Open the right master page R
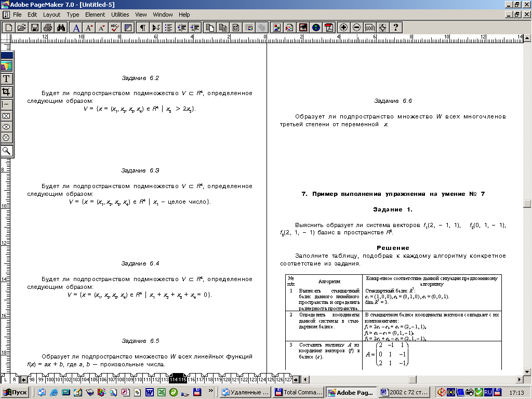 coord(15,379)
